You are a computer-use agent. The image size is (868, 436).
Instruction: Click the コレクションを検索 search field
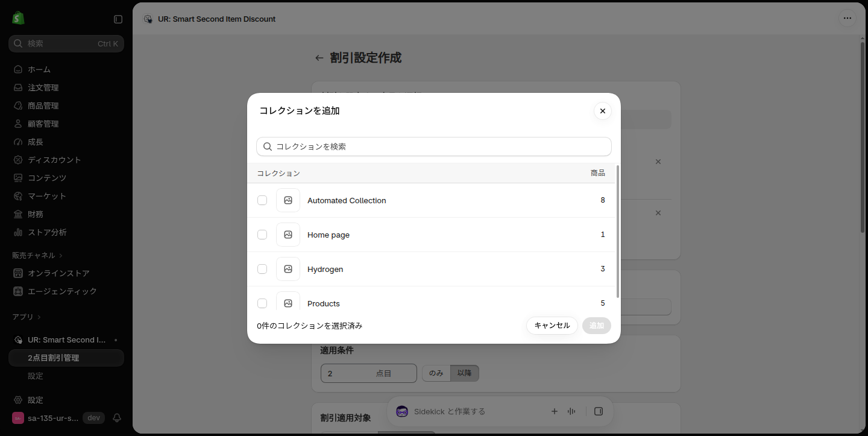tap(434, 147)
